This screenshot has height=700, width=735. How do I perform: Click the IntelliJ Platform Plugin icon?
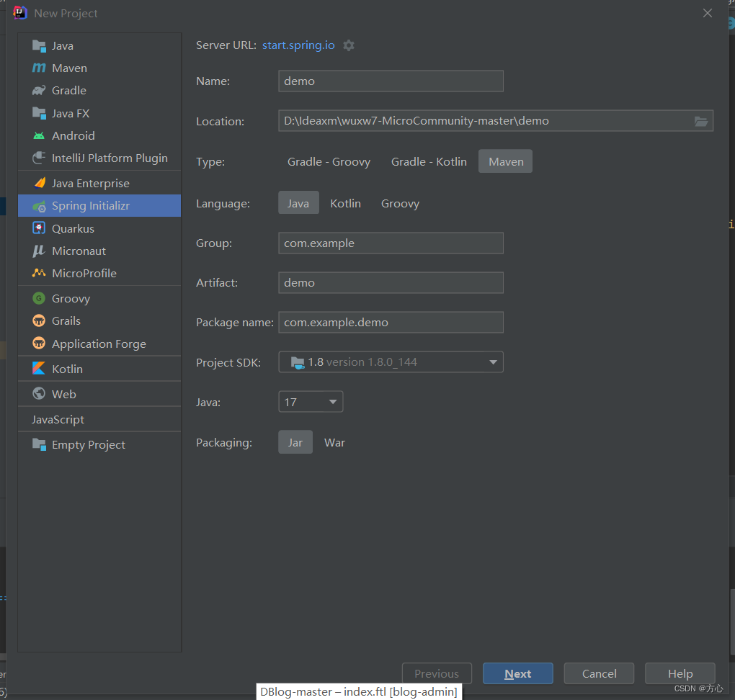point(39,158)
